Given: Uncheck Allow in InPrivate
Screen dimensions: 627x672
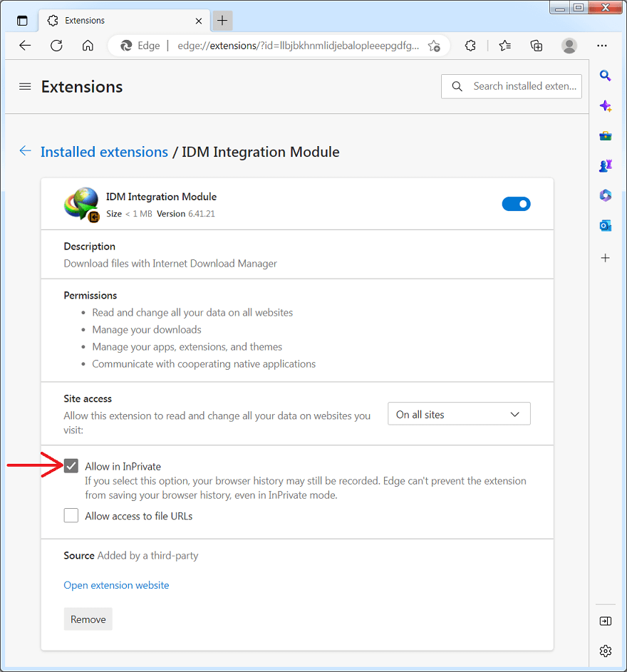Looking at the screenshot, I should click(x=71, y=465).
